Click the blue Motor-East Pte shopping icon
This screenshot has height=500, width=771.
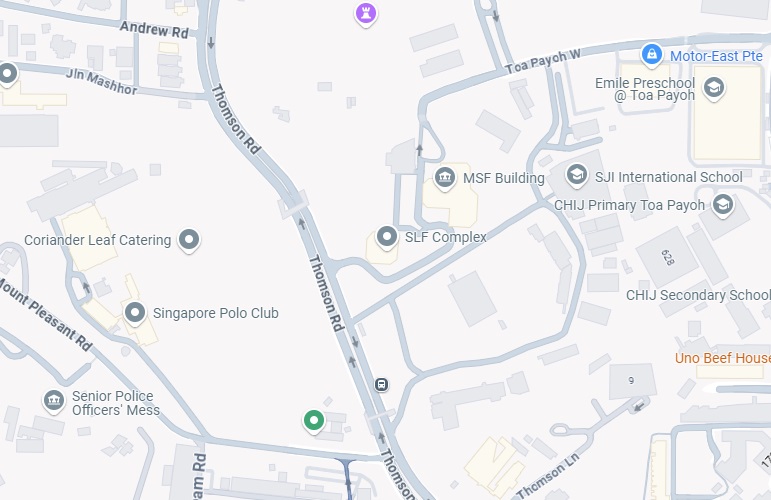(x=652, y=54)
